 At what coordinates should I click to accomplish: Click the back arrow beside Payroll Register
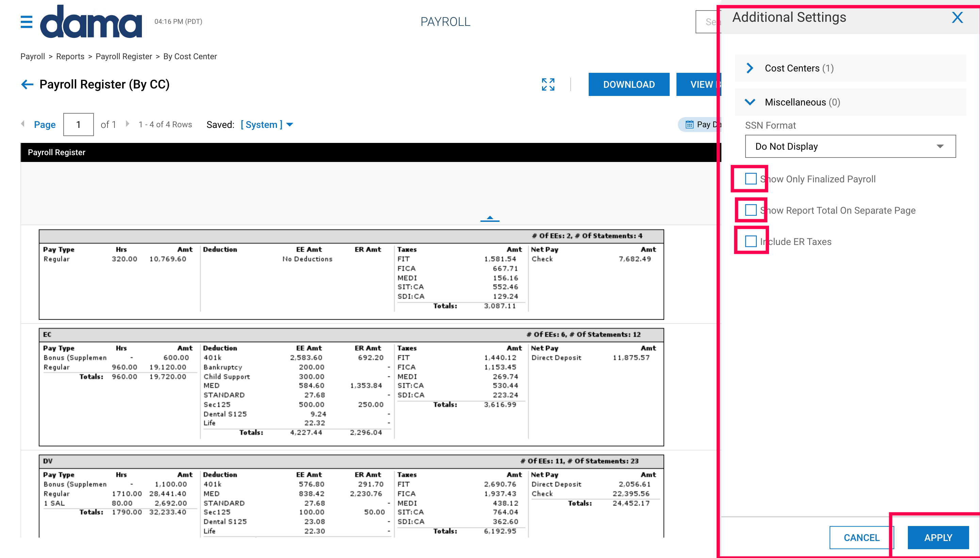tap(27, 84)
